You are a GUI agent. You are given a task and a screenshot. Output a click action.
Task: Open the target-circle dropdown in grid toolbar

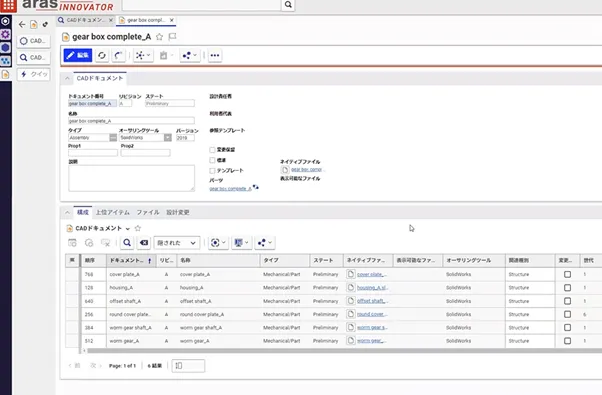click(x=218, y=243)
